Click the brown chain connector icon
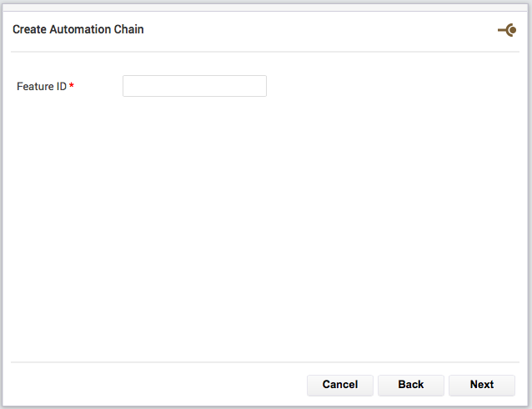Viewport: 532px width, 409px height. click(x=507, y=30)
